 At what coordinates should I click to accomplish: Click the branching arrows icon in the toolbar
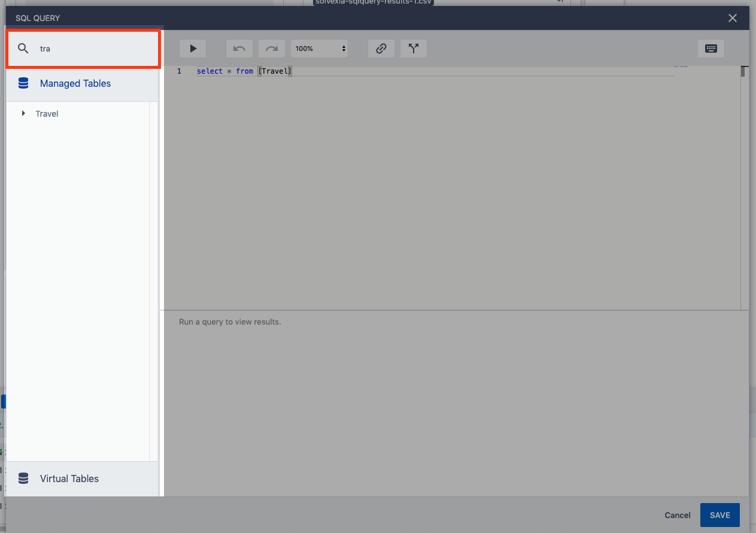click(413, 49)
